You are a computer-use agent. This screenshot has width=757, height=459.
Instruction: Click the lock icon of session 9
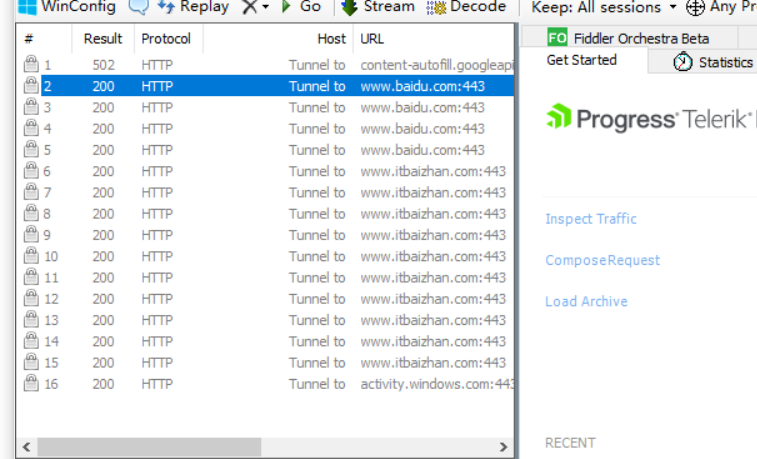coord(31,234)
